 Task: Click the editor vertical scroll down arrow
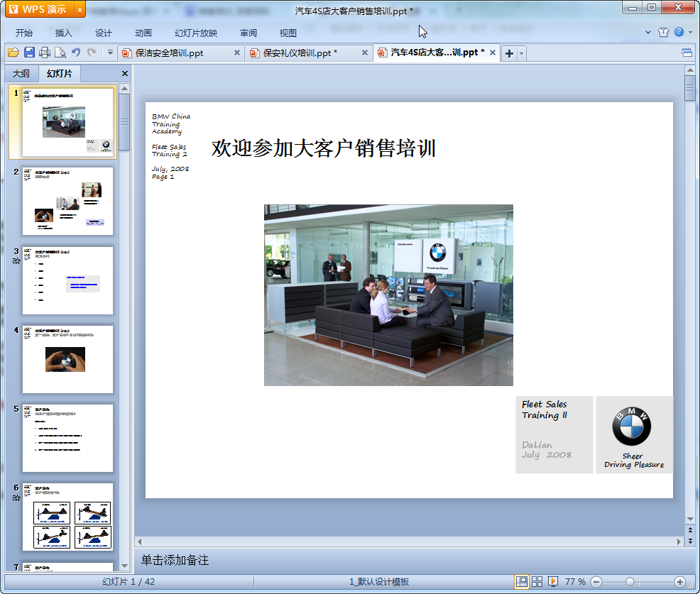[x=690, y=519]
